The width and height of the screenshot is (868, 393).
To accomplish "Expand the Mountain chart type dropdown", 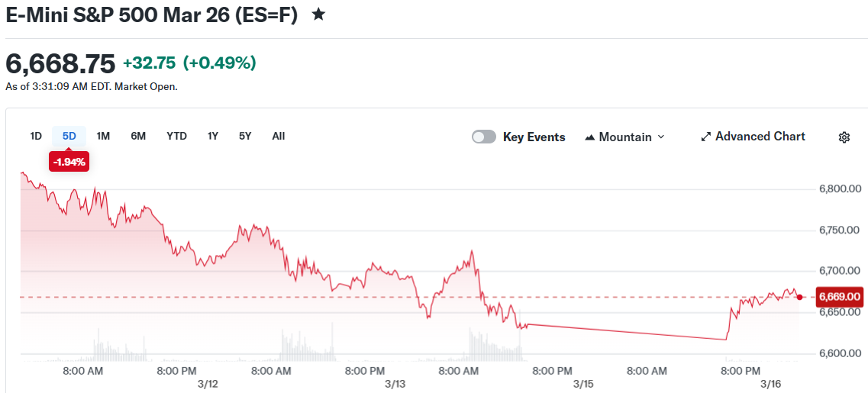I will tap(660, 137).
